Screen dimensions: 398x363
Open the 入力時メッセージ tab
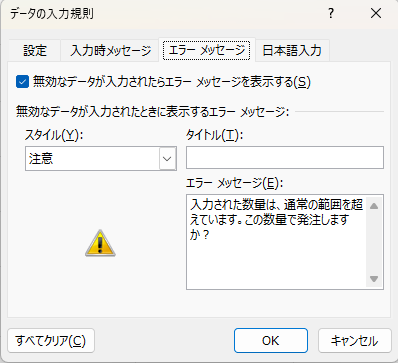tap(110, 50)
